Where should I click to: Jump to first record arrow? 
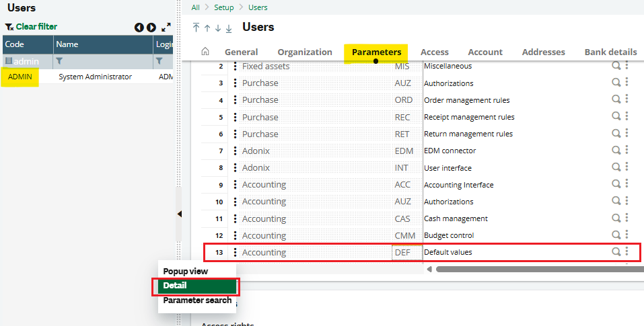[196, 28]
